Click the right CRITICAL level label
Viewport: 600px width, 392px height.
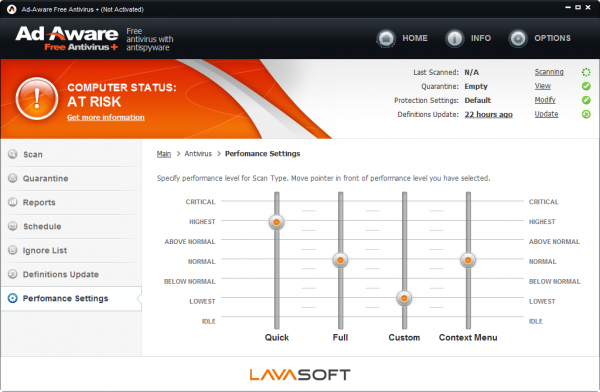[544, 202]
